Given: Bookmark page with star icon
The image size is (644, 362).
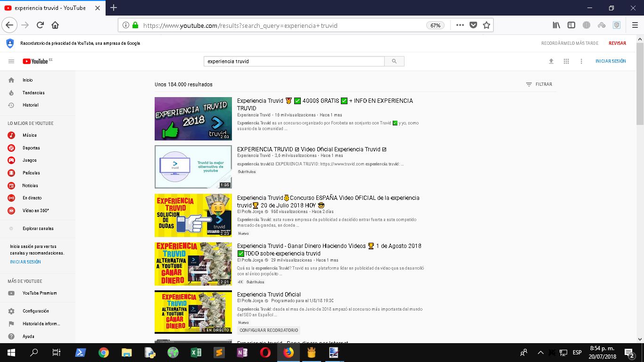Looking at the screenshot, I should [x=487, y=25].
